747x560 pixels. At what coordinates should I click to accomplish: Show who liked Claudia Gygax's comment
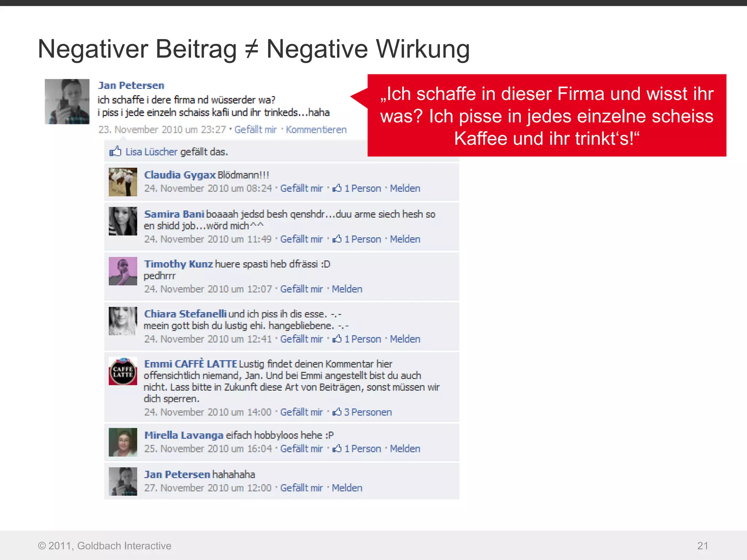click(x=363, y=188)
